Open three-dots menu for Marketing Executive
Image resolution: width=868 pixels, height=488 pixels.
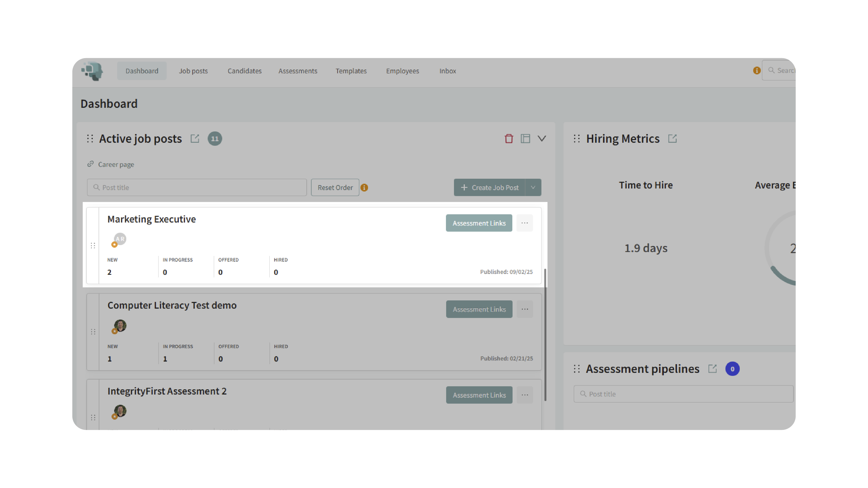[525, 223]
